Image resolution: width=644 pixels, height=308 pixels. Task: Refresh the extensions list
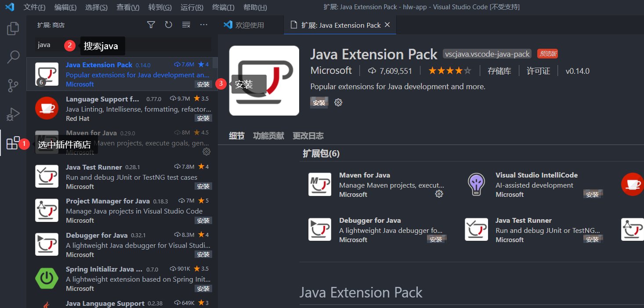click(x=168, y=25)
